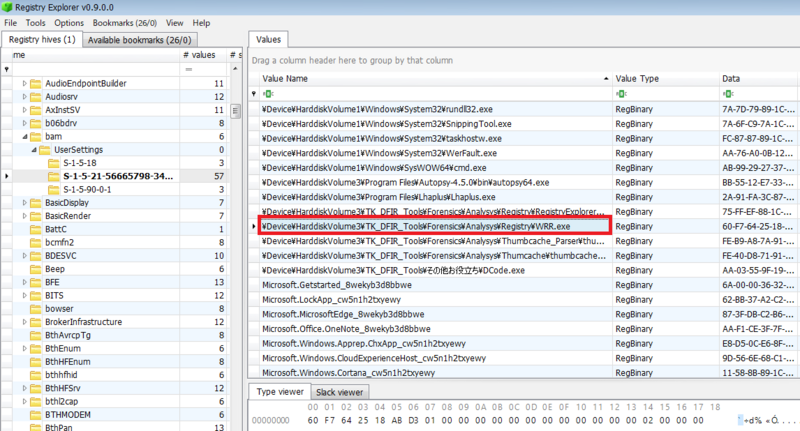Select the SysWOW64 cmd.exe value row

[x=526, y=168]
